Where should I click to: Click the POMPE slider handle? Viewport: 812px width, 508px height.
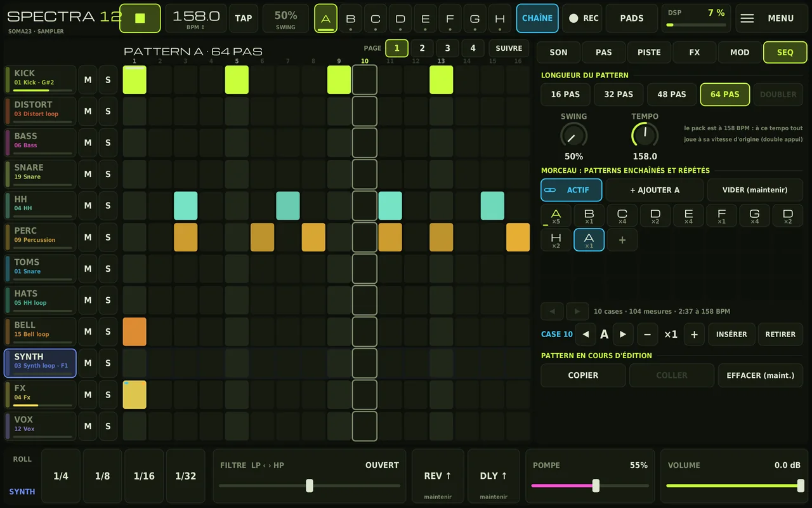pos(596,486)
